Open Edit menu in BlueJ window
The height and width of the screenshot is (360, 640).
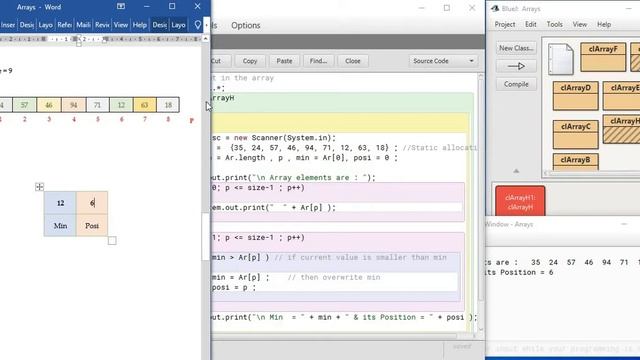(531, 24)
